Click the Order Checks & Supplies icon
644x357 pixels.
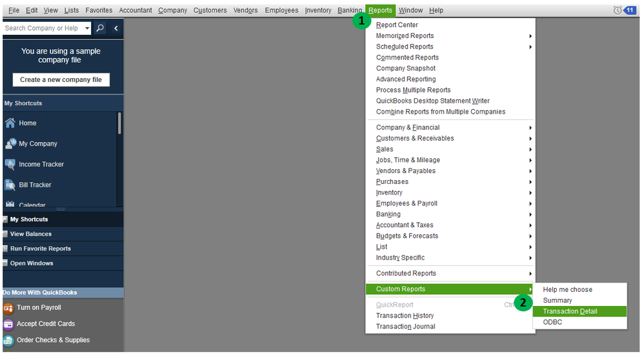(8, 340)
